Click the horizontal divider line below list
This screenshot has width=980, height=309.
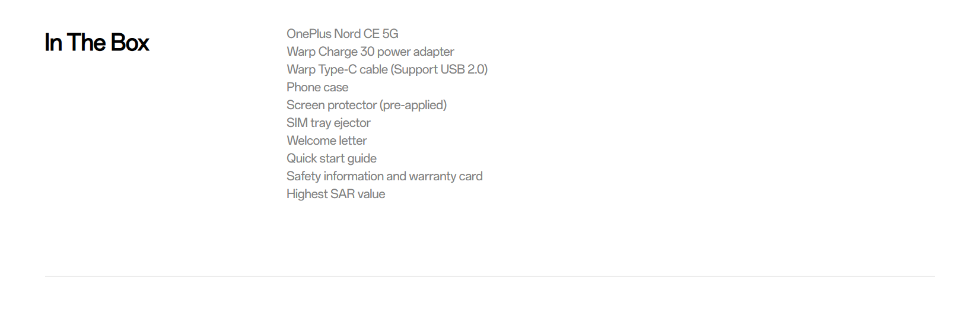pos(489,276)
